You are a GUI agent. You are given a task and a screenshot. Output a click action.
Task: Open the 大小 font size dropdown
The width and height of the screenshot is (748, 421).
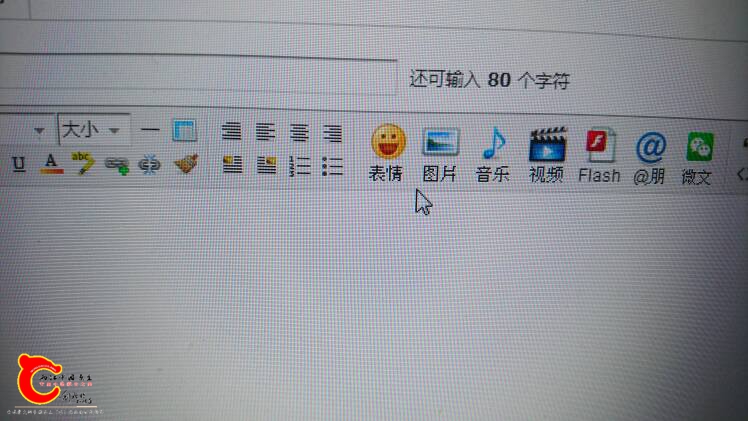[94, 129]
